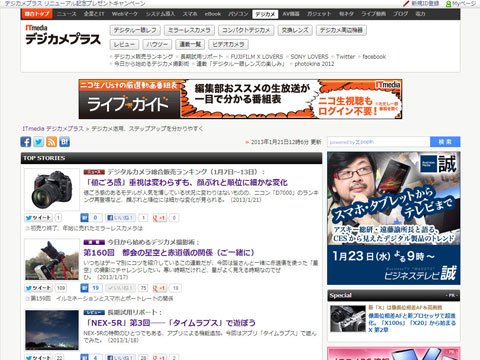
Task: Click the blue 検索 search button
Action: [445, 142]
